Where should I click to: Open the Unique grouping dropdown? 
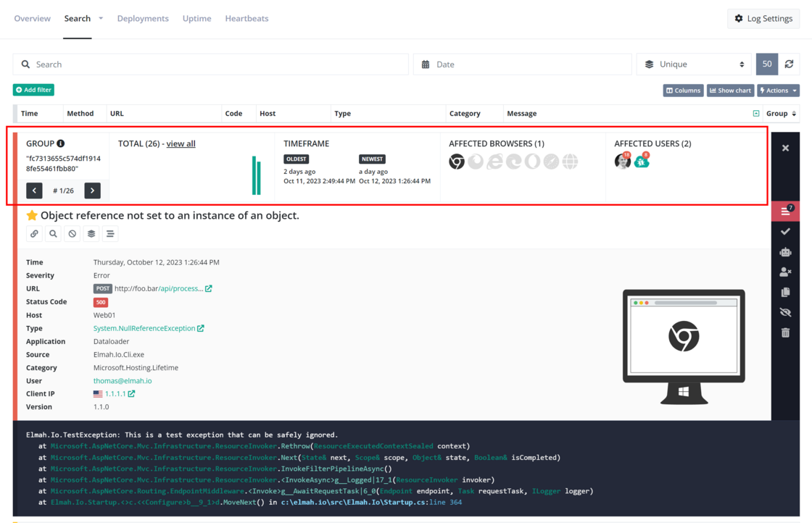(695, 64)
